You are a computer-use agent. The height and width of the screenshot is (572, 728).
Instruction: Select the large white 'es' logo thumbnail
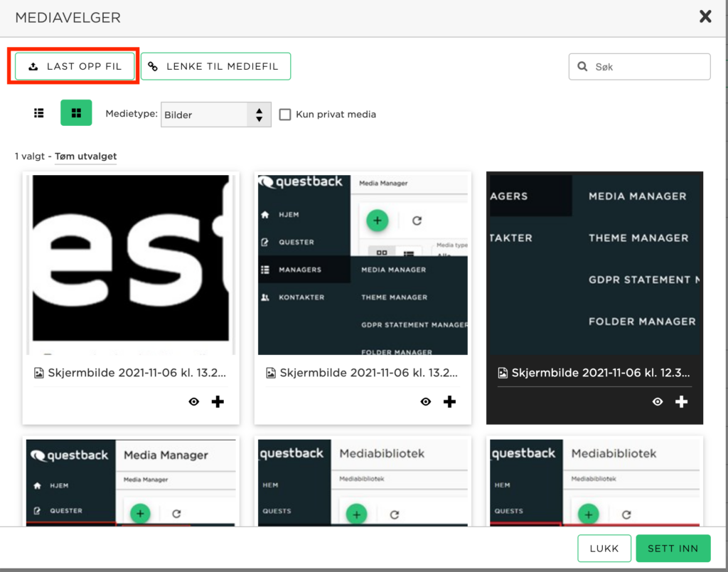tap(131, 263)
